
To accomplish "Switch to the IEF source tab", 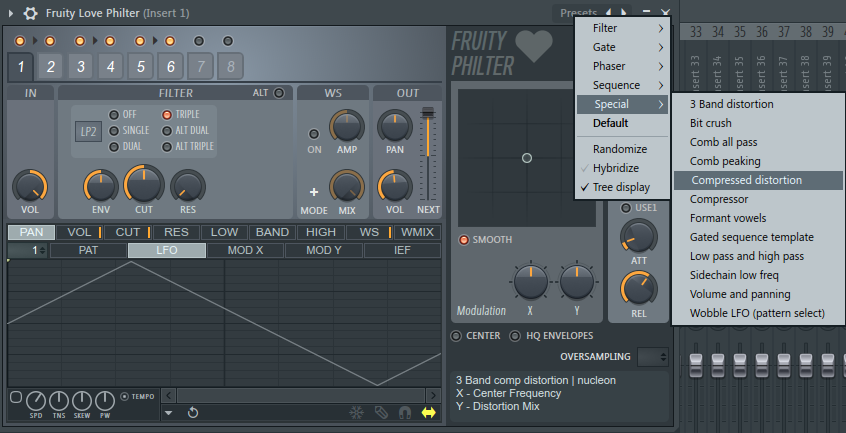I will pyautogui.click(x=402, y=250).
